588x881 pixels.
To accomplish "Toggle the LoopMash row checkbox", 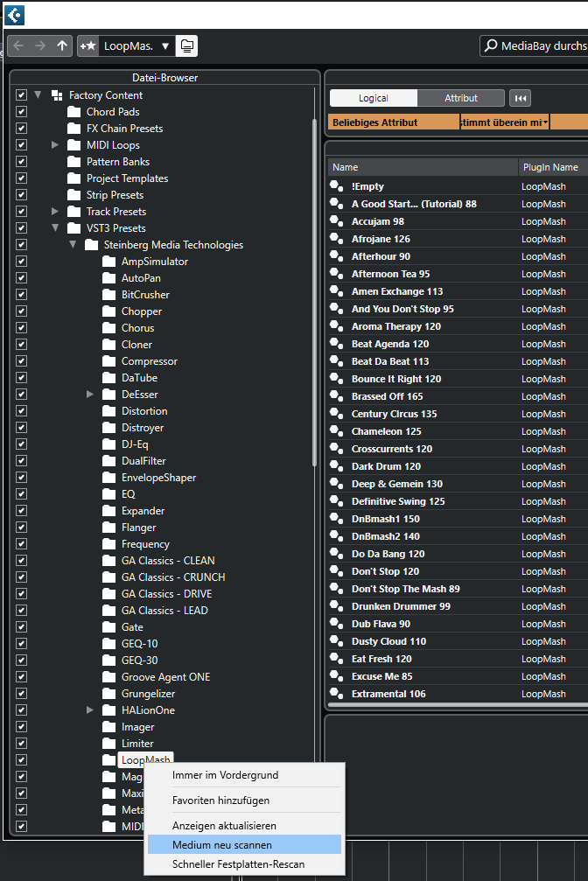I will [21, 759].
